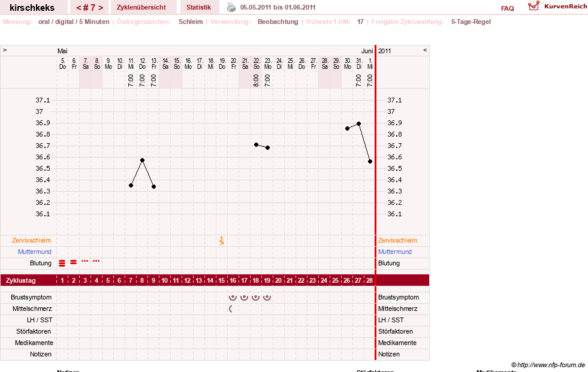Collapse chart with the arrow right of 2011

[425, 50]
